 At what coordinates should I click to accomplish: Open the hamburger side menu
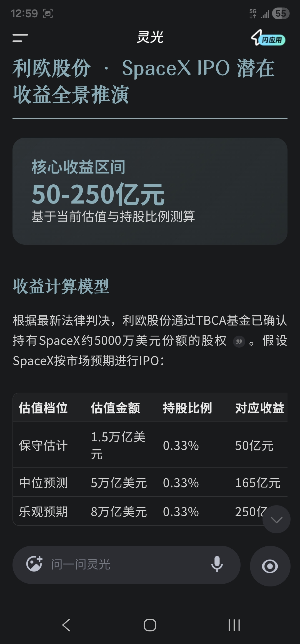point(20,38)
